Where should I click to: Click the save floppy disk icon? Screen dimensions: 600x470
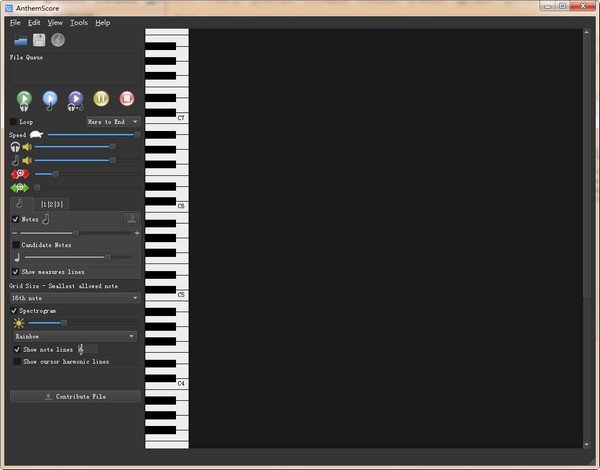tap(39, 40)
